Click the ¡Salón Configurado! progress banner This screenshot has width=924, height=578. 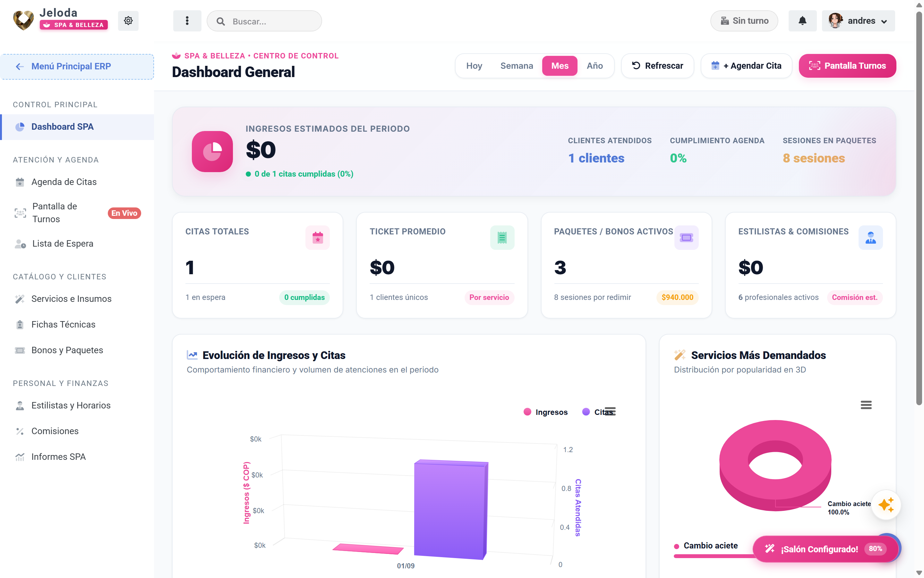click(825, 549)
